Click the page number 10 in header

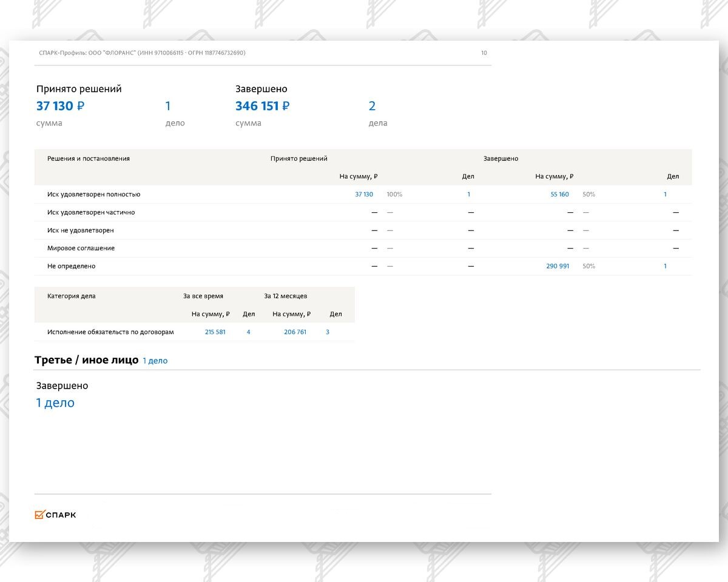484,53
